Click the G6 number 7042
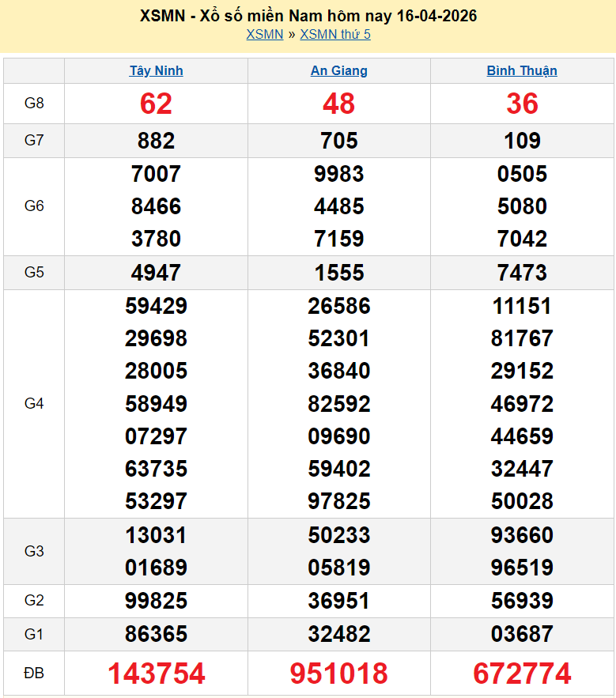Viewport: 616px width, 698px height. pos(522,239)
